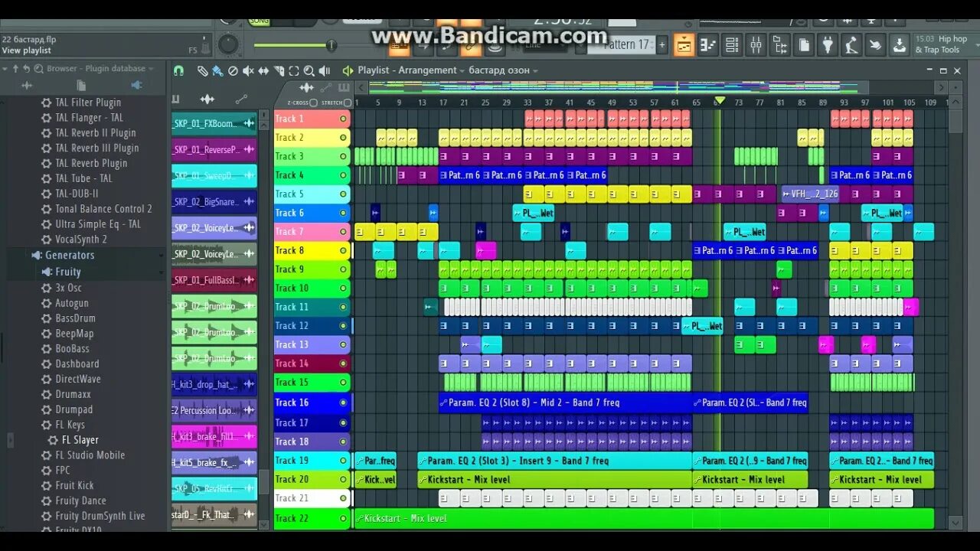Mute Track 16 with its green dot

coord(343,403)
